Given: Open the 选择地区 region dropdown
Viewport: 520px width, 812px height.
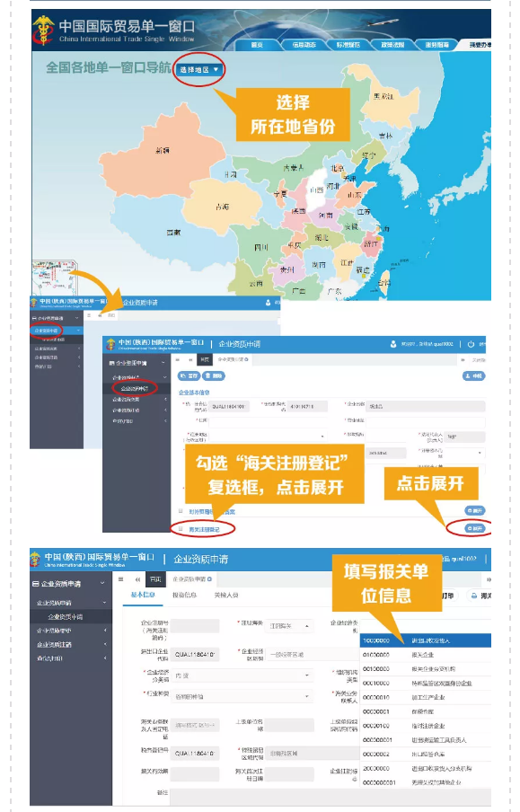Looking at the screenshot, I should [x=198, y=69].
